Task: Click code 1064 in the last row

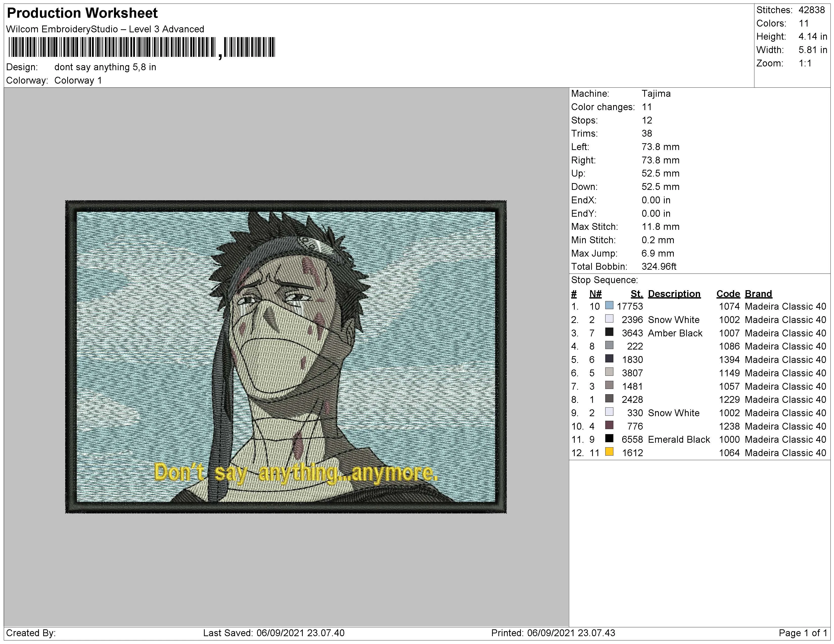Action: pyautogui.click(x=729, y=453)
